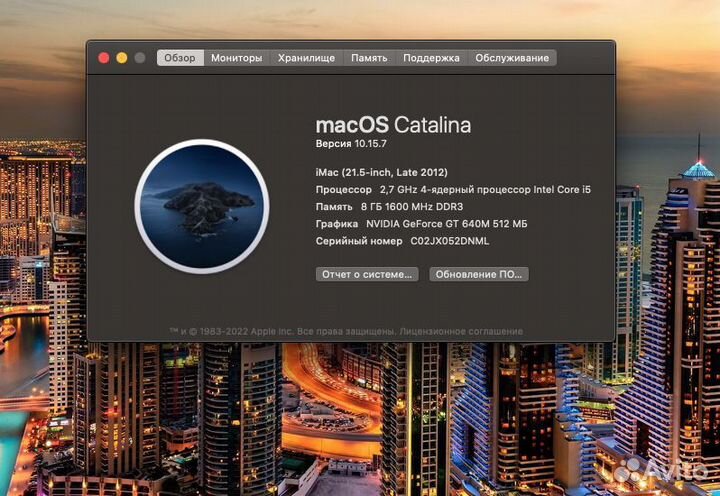This screenshot has height=496, width=720.
Task: Select the serial number C02JX052DNML
Action: [450, 241]
